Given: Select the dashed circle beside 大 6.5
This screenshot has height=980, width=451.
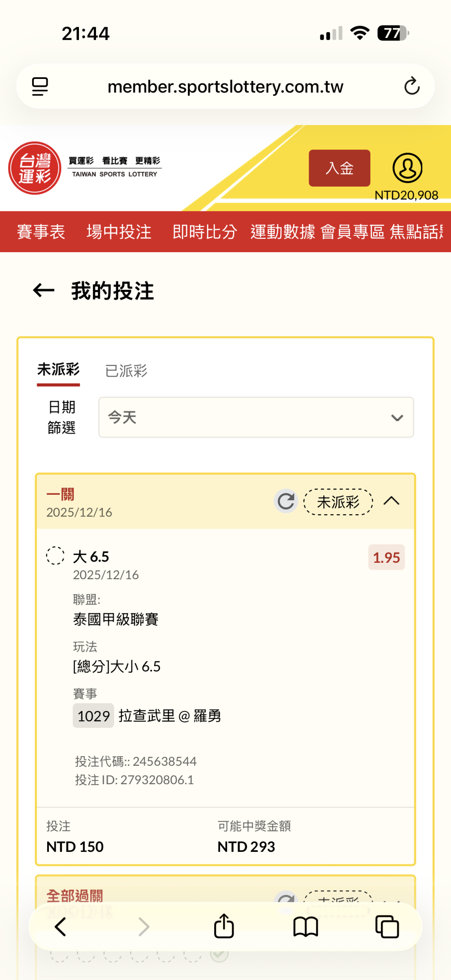Looking at the screenshot, I should click(55, 556).
